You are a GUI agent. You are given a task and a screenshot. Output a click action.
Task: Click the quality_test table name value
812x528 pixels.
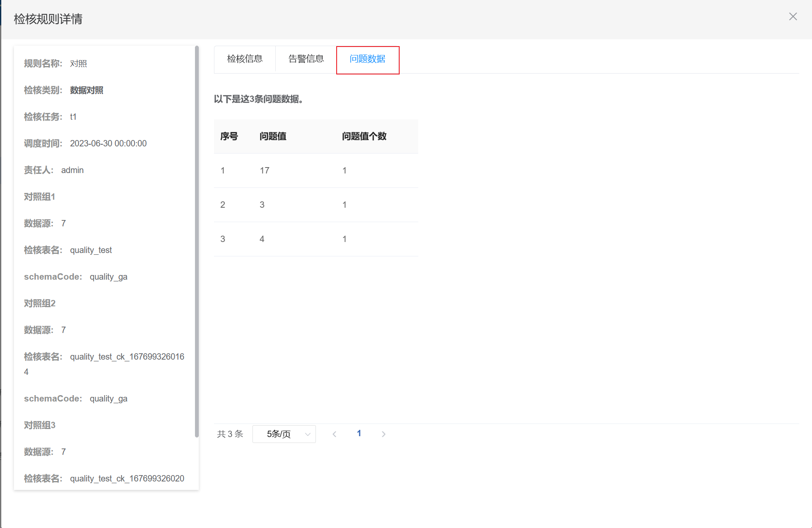(x=91, y=250)
